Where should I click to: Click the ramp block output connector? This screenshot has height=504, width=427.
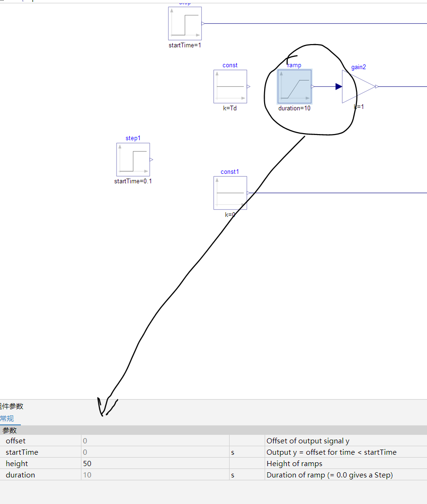(313, 87)
